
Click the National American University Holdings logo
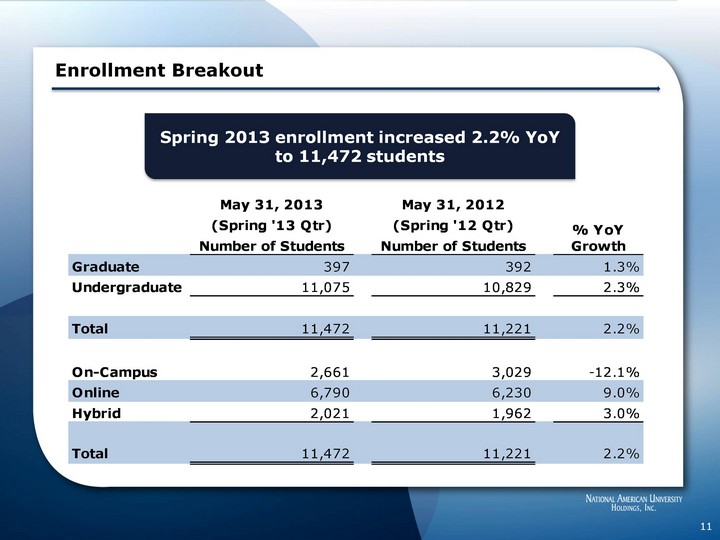(634, 503)
